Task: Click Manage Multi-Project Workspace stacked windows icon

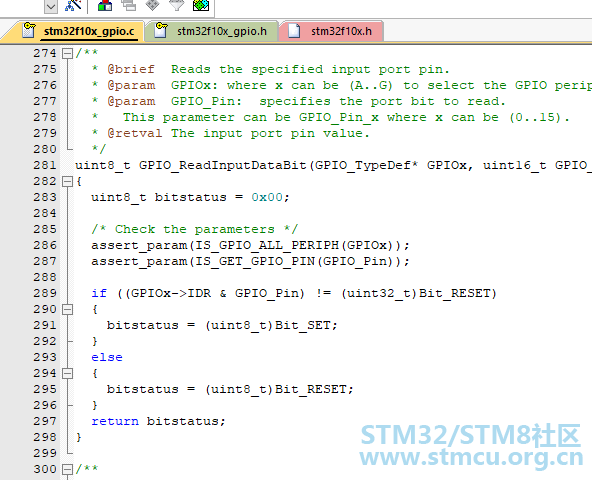Action: coord(129,5)
